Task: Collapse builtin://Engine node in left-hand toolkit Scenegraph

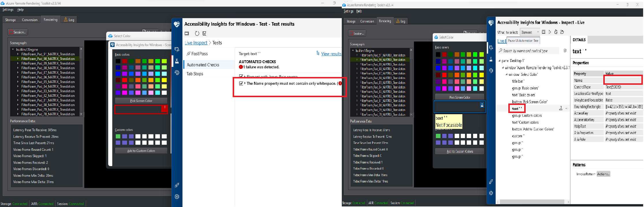Action: click(x=13, y=50)
